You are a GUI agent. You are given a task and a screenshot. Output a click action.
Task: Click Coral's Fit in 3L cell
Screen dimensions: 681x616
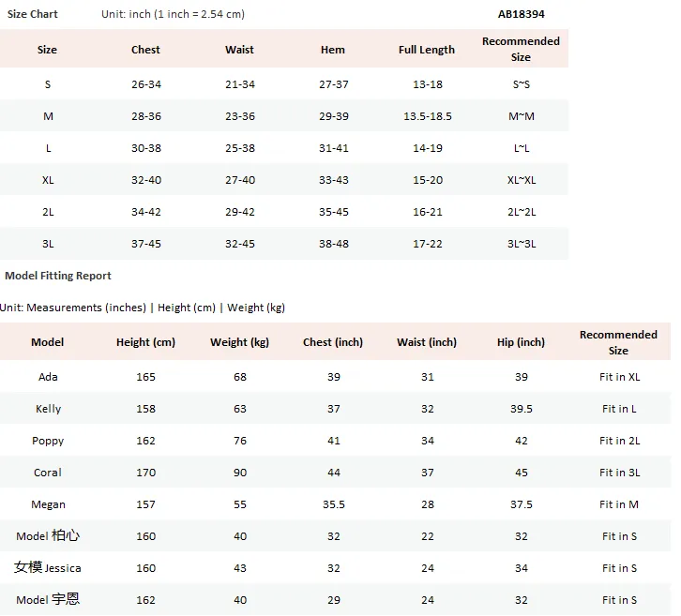[x=619, y=473]
